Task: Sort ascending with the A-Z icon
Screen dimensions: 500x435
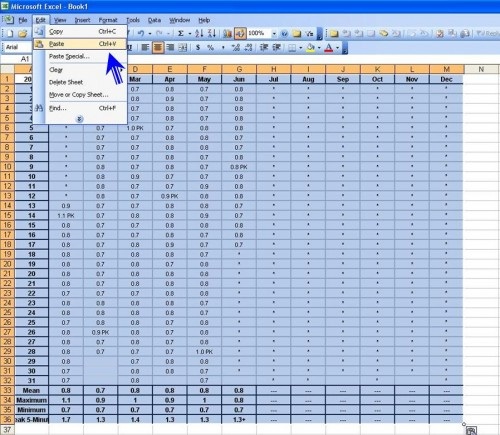Action: click(x=199, y=33)
